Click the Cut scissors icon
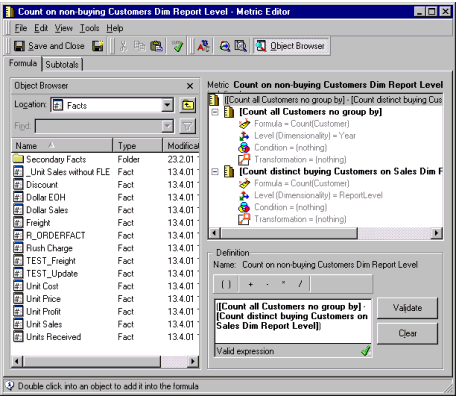Image resolution: width=456 pixels, height=397 pixels. click(123, 46)
